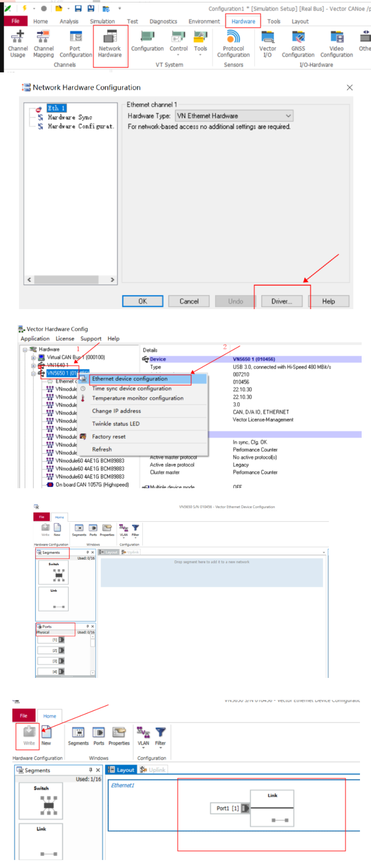Select physical port [1] connector icon

tap(61, 640)
